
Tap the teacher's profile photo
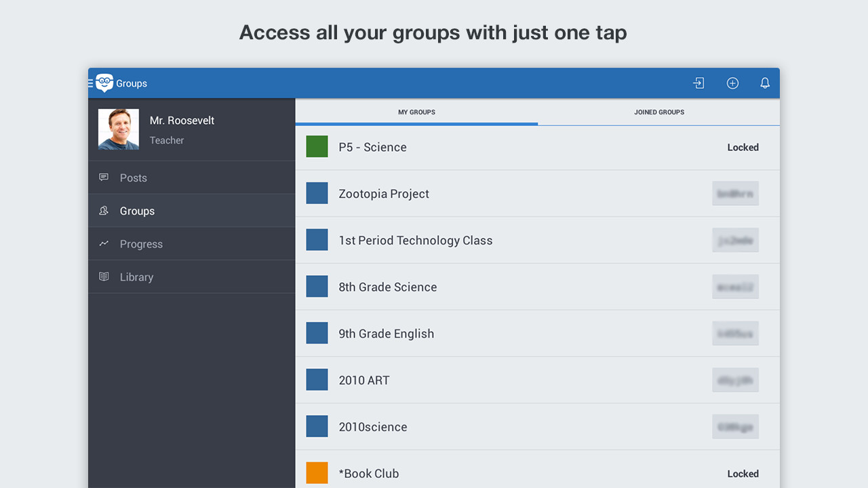tap(118, 128)
